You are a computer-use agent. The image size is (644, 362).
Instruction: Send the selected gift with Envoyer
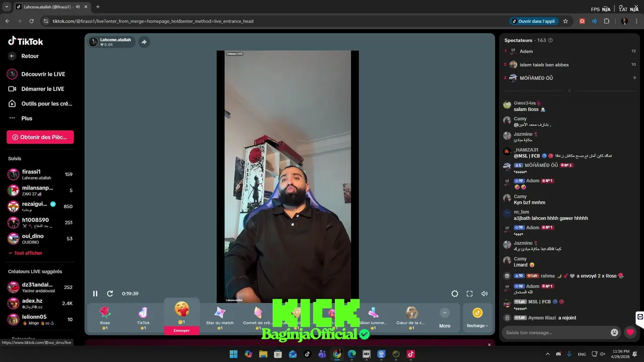pyautogui.click(x=182, y=330)
